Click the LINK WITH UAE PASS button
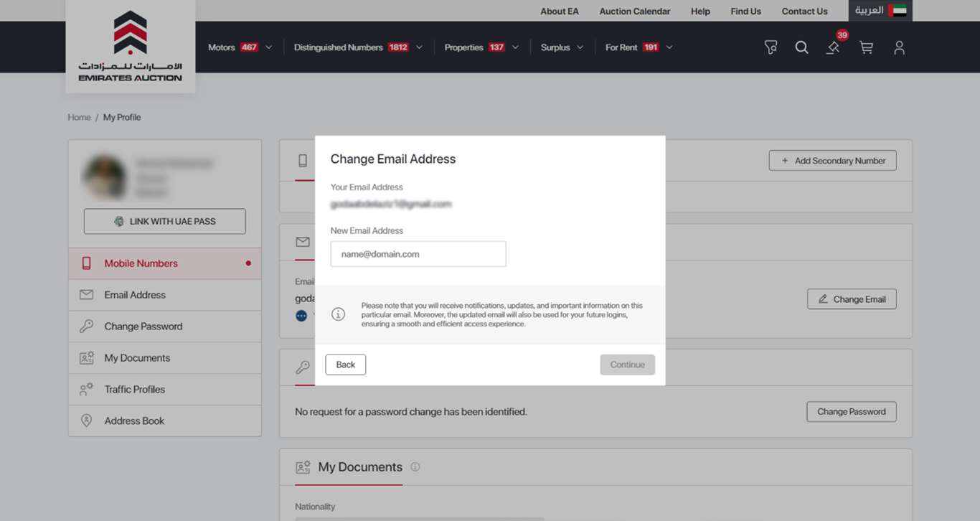The width and height of the screenshot is (980, 521). click(165, 222)
